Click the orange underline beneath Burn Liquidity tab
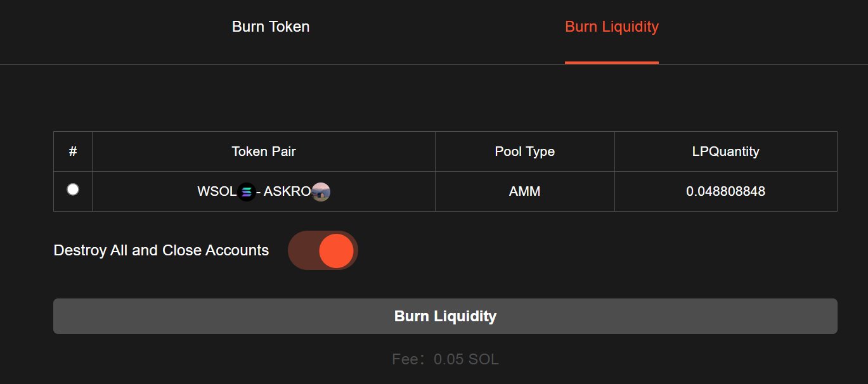Image resolution: width=868 pixels, height=384 pixels. [x=611, y=63]
